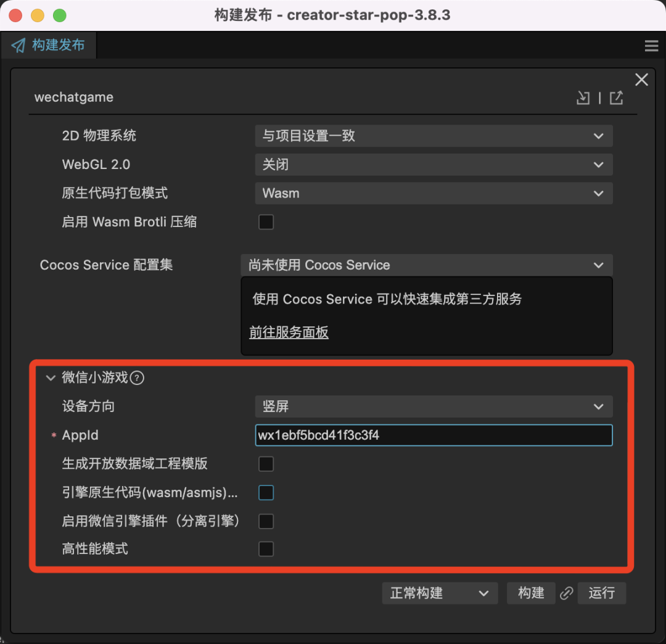Click the red macOS close button
The width and height of the screenshot is (666, 644).
point(15,15)
